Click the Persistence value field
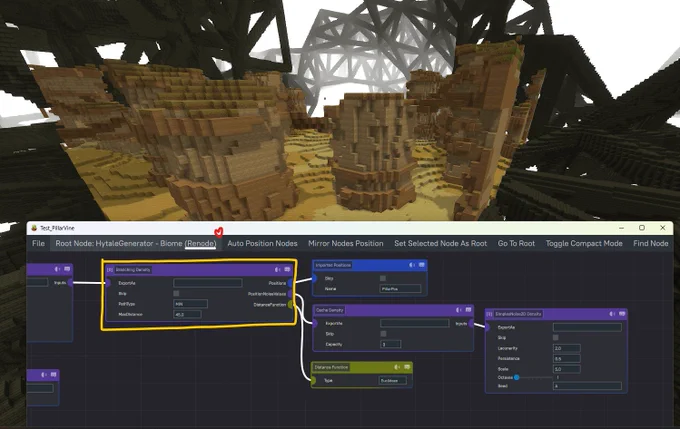 567,358
